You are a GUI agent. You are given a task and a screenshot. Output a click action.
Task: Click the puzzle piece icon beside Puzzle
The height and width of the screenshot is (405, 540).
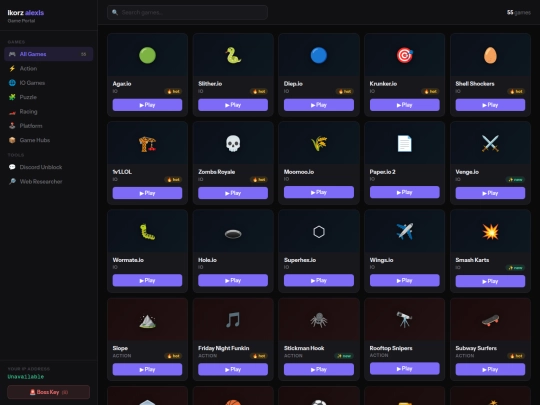pos(12,97)
